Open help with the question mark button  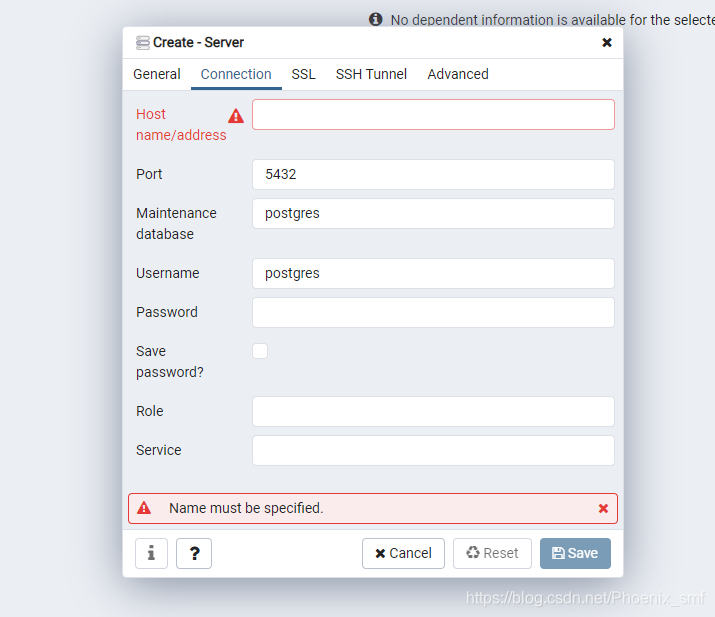[x=194, y=553]
